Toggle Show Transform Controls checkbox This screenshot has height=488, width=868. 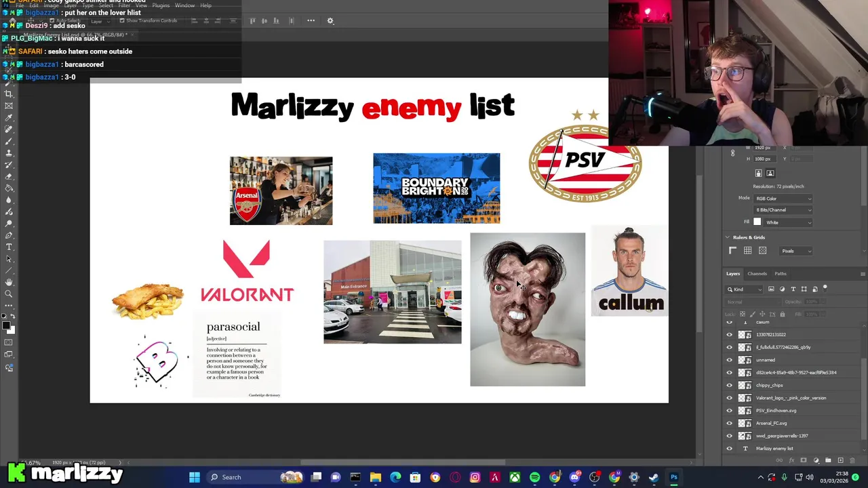[x=122, y=21]
